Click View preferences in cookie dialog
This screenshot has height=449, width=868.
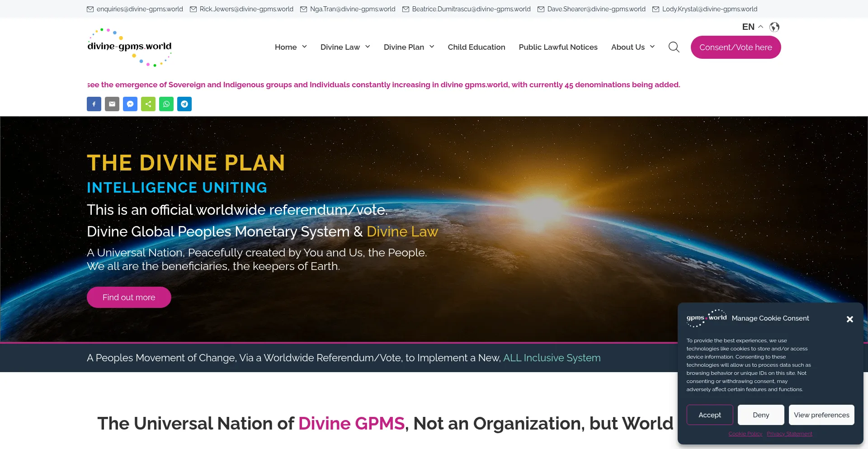821,415
